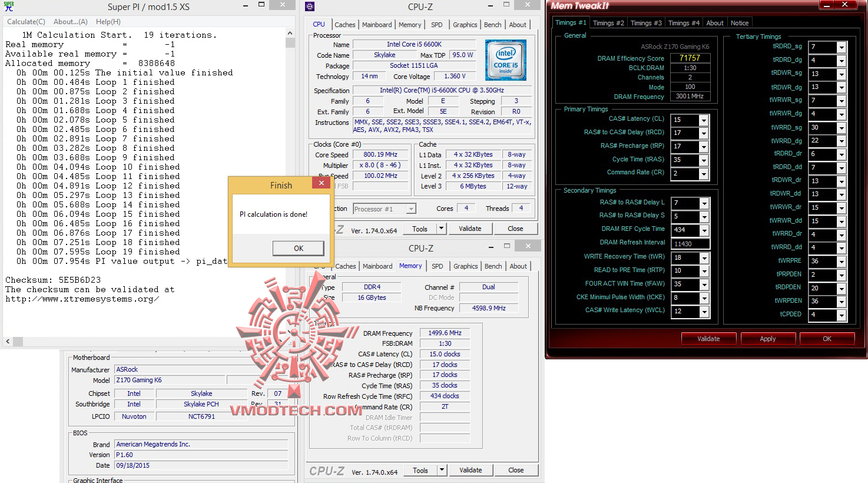The height and width of the screenshot is (483, 868).
Task: Expand WRITE Recovery Time (tWR) dropdown
Action: (x=704, y=259)
